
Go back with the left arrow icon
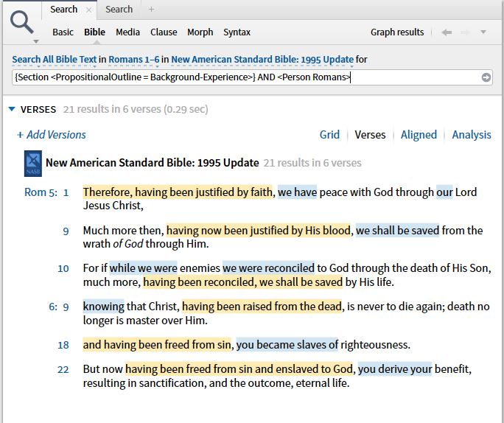(447, 32)
